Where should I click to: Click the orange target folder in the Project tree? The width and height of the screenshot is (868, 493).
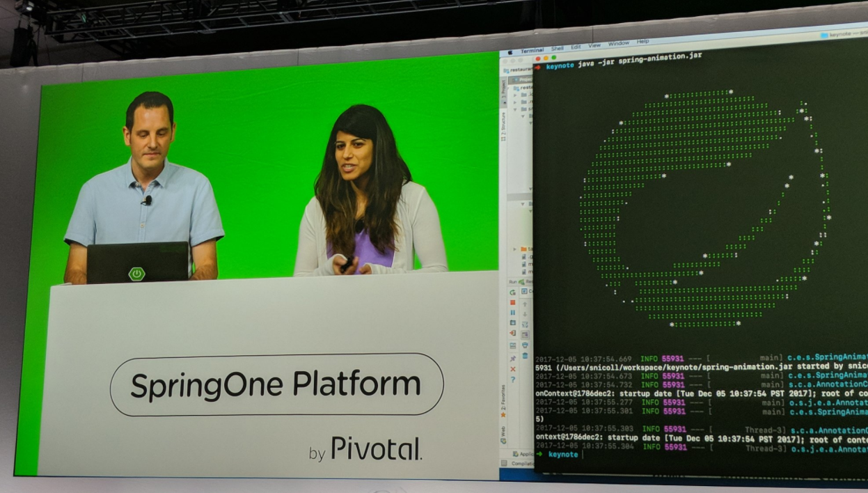tap(523, 249)
